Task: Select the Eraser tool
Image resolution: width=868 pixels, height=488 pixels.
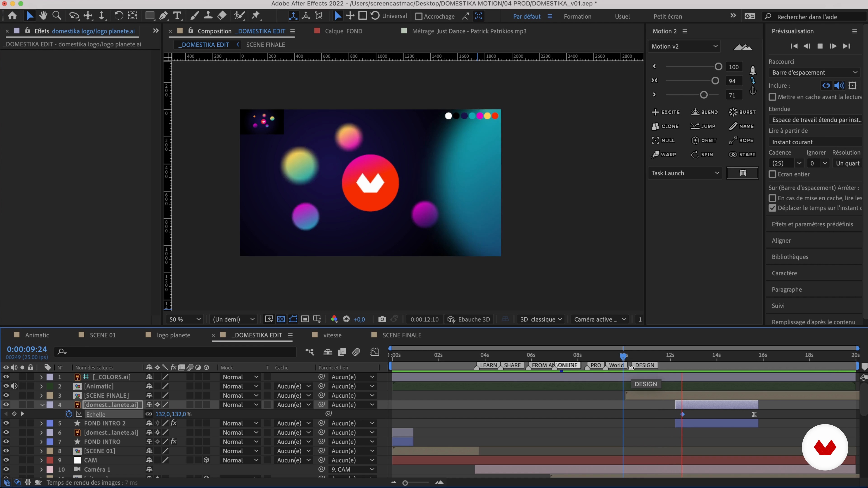Action: [x=222, y=16]
